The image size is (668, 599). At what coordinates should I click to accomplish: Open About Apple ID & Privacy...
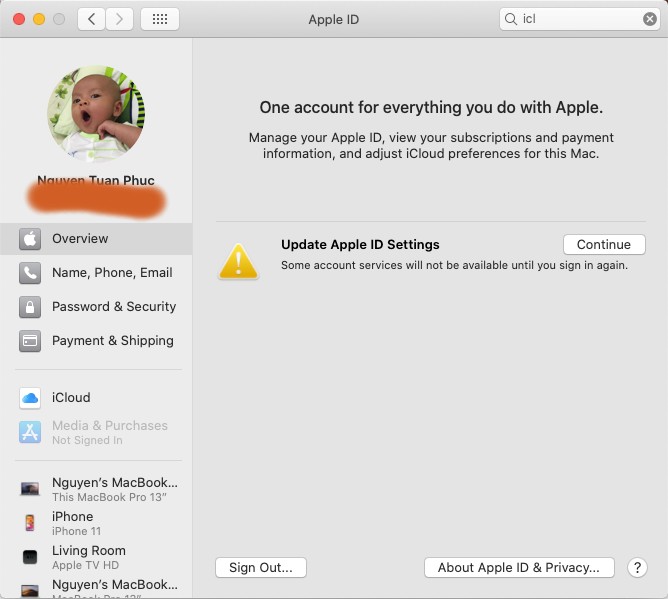(x=519, y=567)
